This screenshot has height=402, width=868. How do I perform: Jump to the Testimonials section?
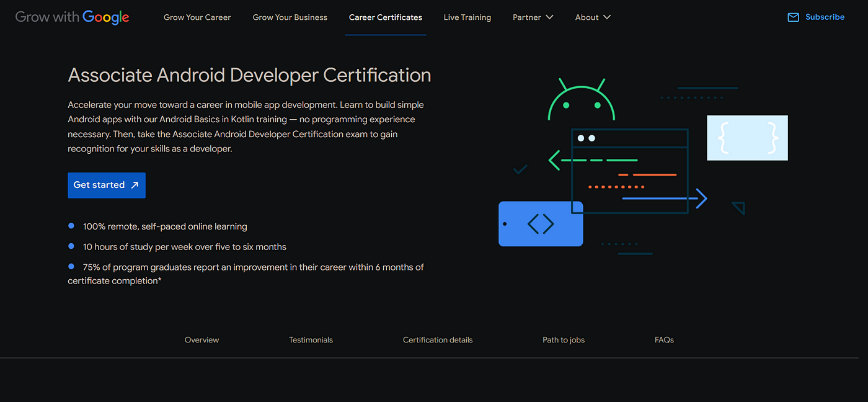click(311, 340)
